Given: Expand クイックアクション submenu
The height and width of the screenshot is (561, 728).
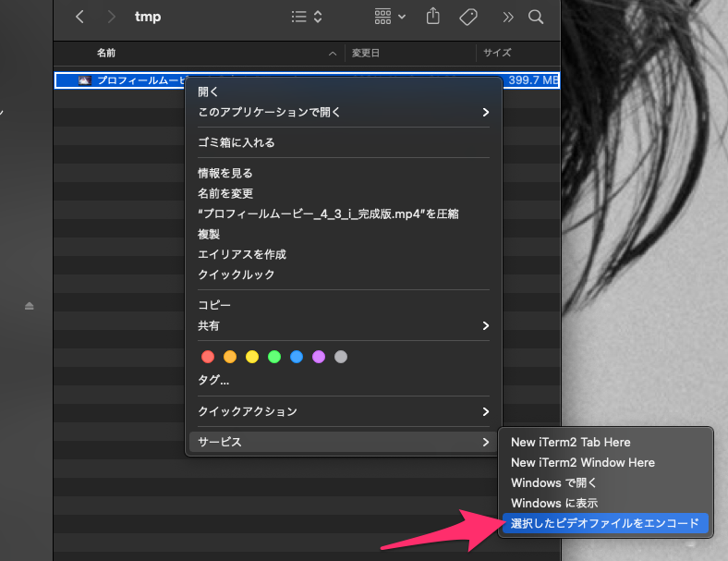Looking at the screenshot, I should coord(344,411).
